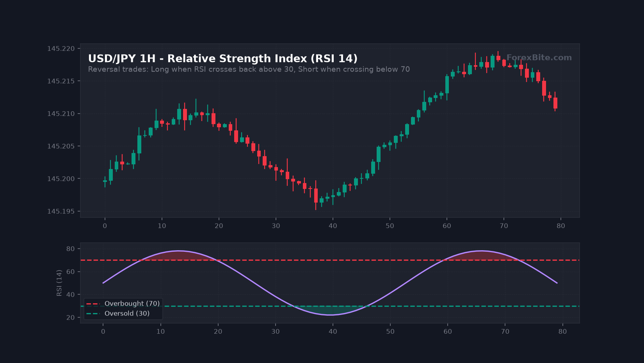
Task: Click the 145.215 price axis label
Action: 61,81
